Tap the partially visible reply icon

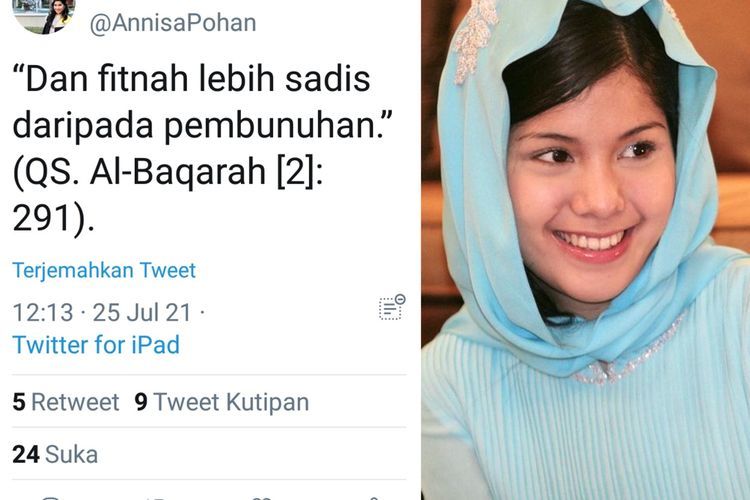(52, 498)
